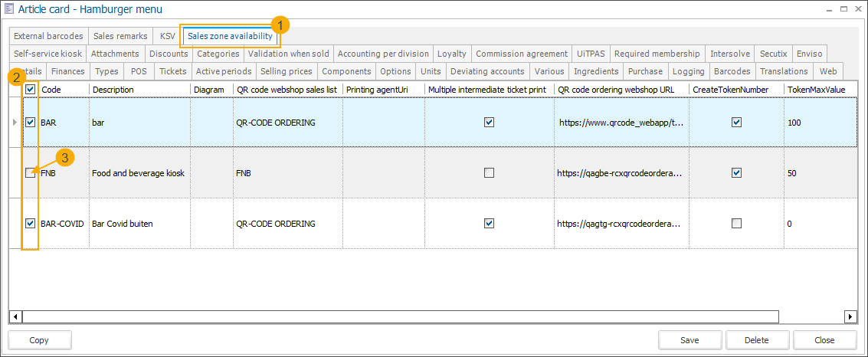Click the row indicator arrow beside BAR
Screen dimensions: 868x357
(x=15, y=122)
